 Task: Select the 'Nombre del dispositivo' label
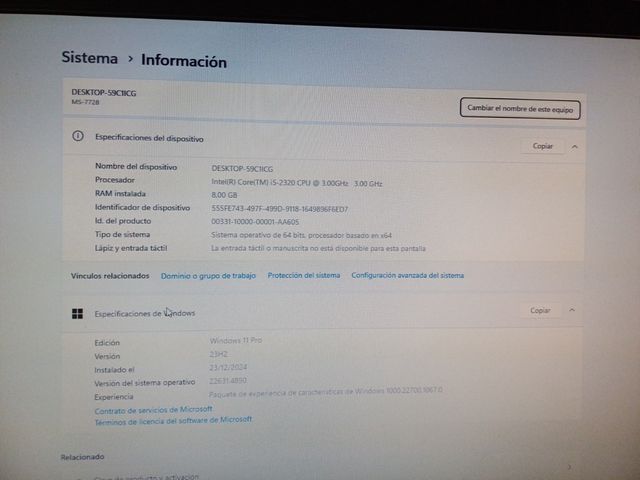tap(136, 167)
